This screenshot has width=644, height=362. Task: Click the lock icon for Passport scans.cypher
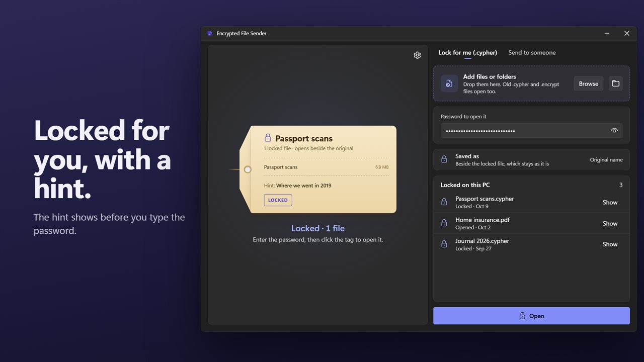coord(444,202)
